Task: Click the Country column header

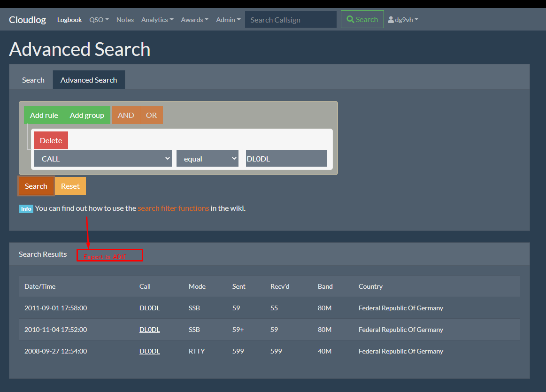Action: coord(370,286)
